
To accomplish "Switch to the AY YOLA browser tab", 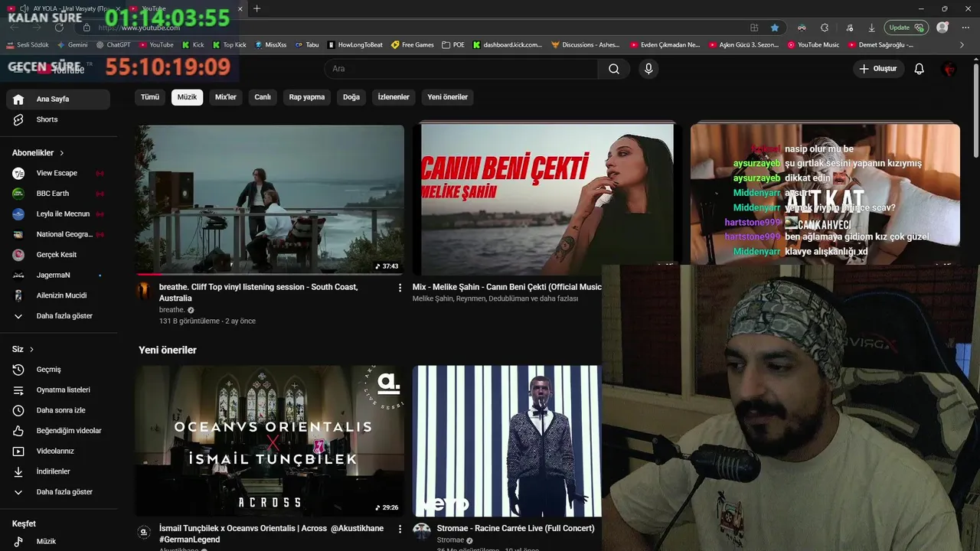I will point(64,8).
